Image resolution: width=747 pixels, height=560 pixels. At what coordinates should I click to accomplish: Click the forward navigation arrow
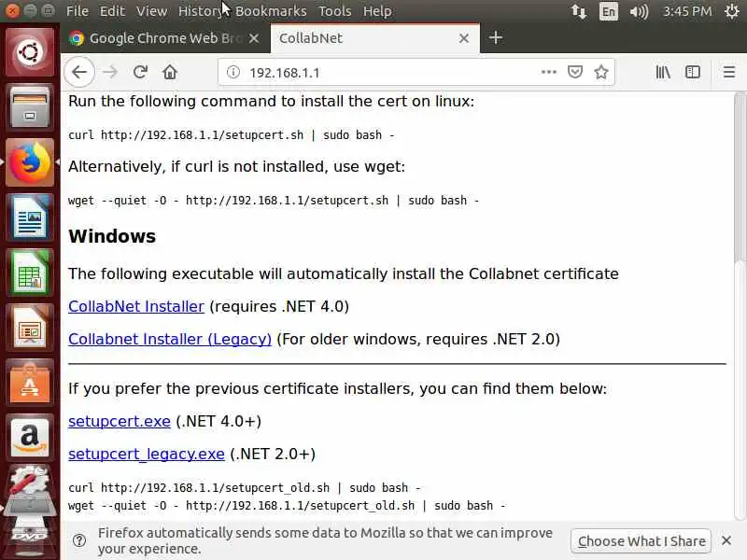[x=110, y=73]
